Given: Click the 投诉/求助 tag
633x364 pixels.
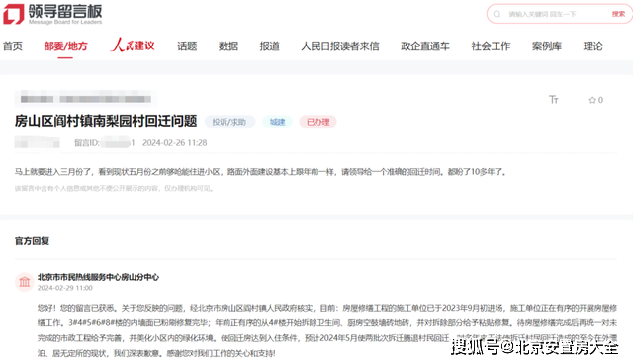Looking at the screenshot, I should click(x=229, y=122).
